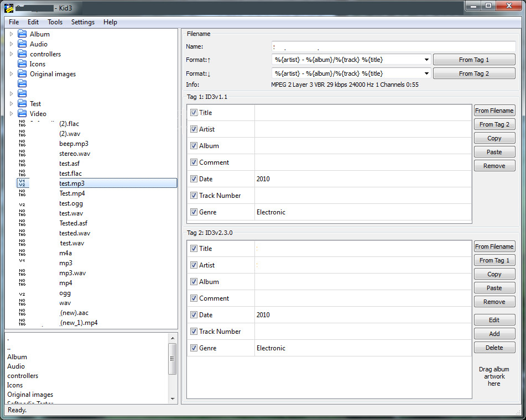
Task: Expand the Original images folder in the tree
Action: 11,73
